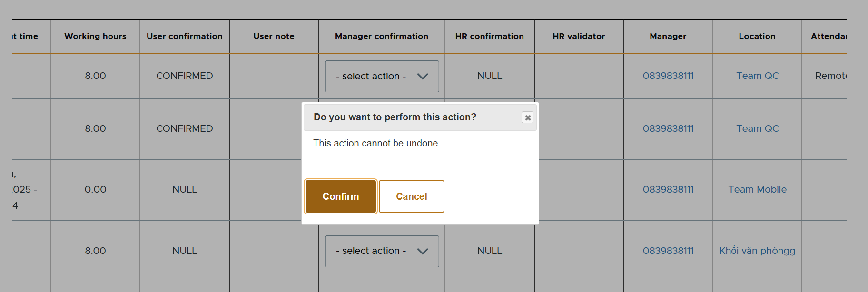
Task: Click the Confirm button in the dialog
Action: pos(341,196)
